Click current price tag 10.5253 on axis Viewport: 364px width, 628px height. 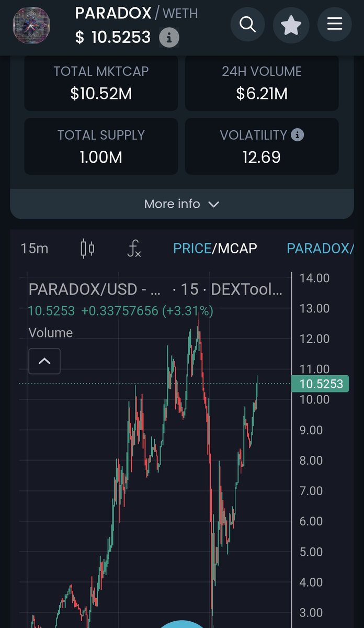click(x=321, y=384)
